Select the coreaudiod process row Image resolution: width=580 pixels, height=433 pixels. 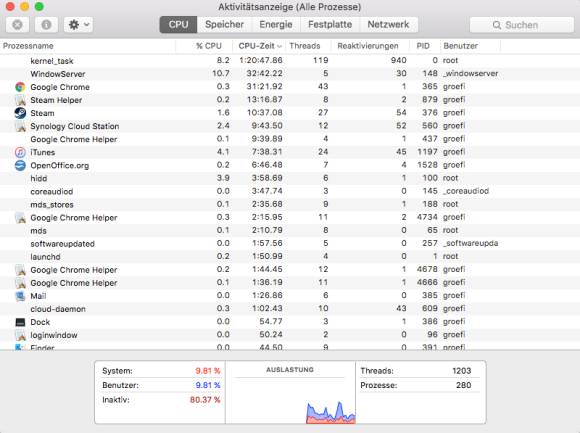point(290,191)
